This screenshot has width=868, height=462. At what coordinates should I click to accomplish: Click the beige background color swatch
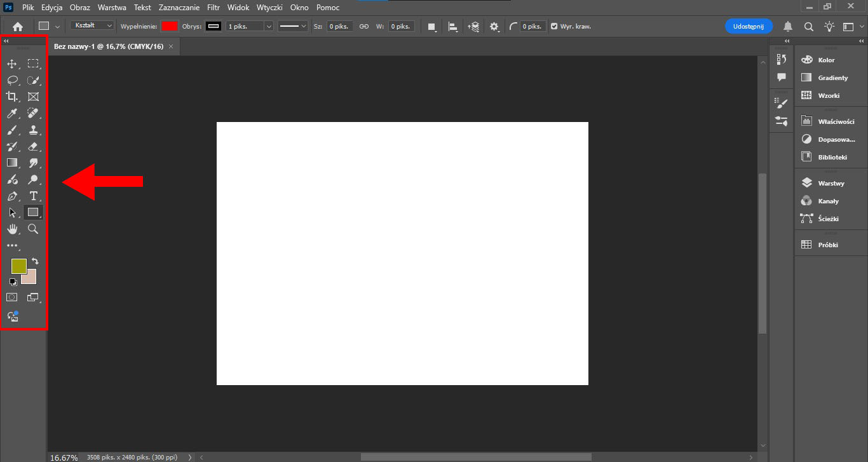tap(31, 278)
